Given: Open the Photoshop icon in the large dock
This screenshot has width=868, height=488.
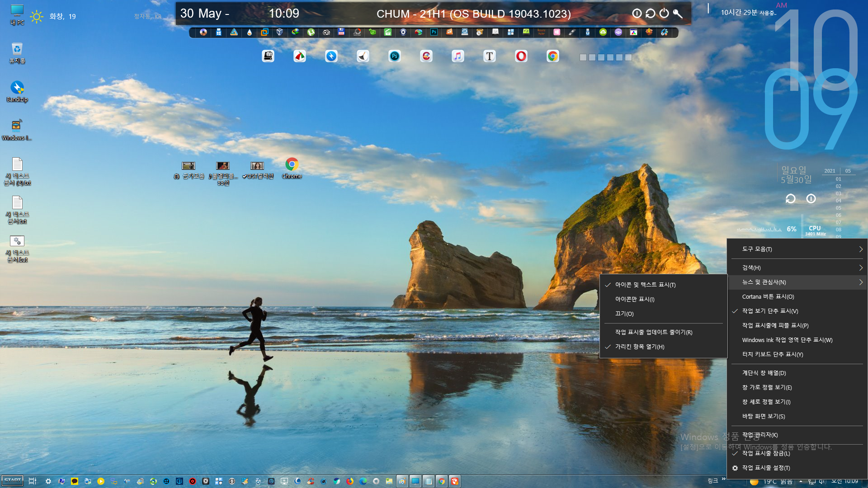Looking at the screenshot, I should [395, 56].
